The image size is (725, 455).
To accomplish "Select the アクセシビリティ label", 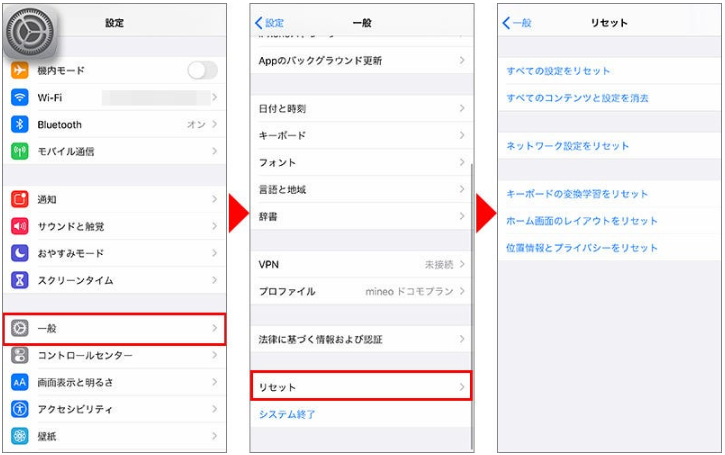I will 75,409.
